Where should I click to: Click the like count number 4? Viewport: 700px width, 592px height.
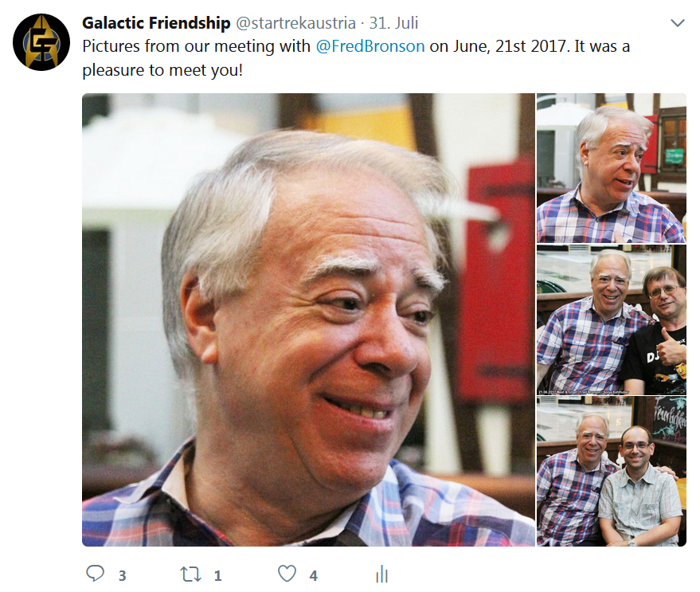tap(314, 575)
